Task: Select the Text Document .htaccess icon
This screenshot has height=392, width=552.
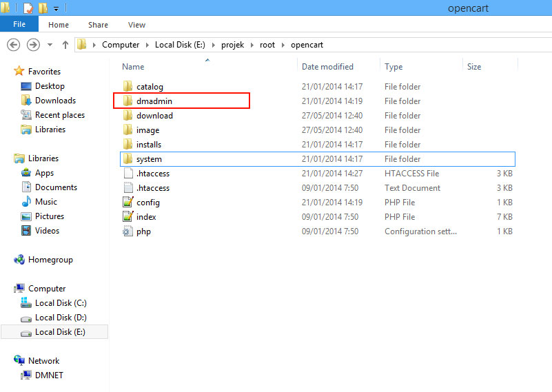Action: point(128,187)
